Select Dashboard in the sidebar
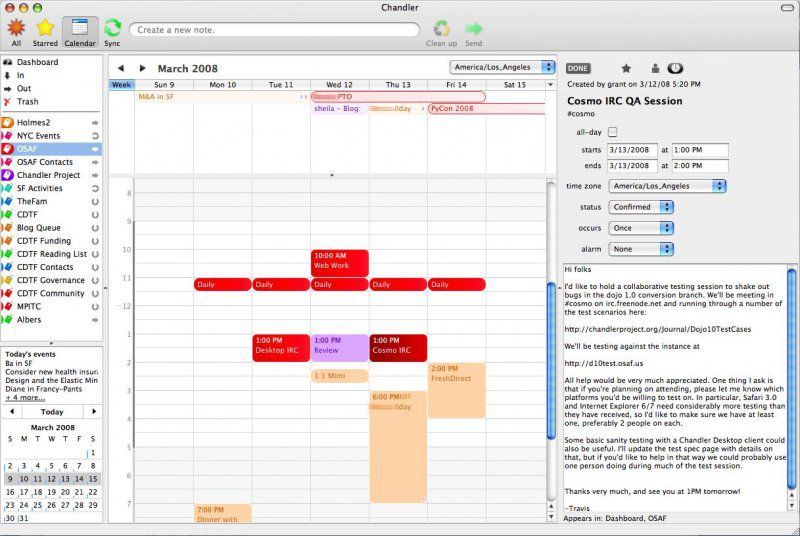The height and width of the screenshot is (536, 800). [37, 62]
